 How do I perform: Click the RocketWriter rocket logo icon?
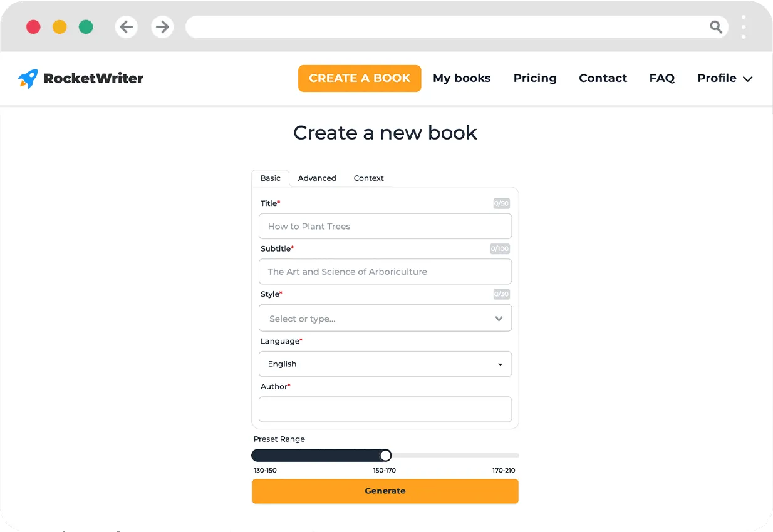coord(28,78)
